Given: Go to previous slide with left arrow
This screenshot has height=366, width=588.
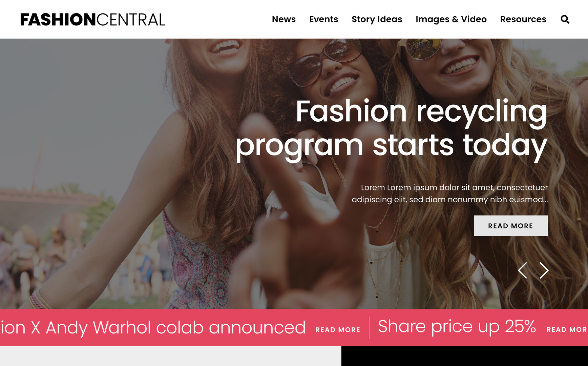Looking at the screenshot, I should [x=523, y=270].
